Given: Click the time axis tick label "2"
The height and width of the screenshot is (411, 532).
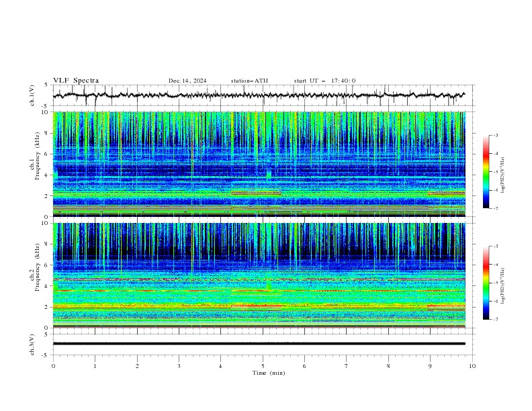Looking at the screenshot, I should (x=137, y=366).
